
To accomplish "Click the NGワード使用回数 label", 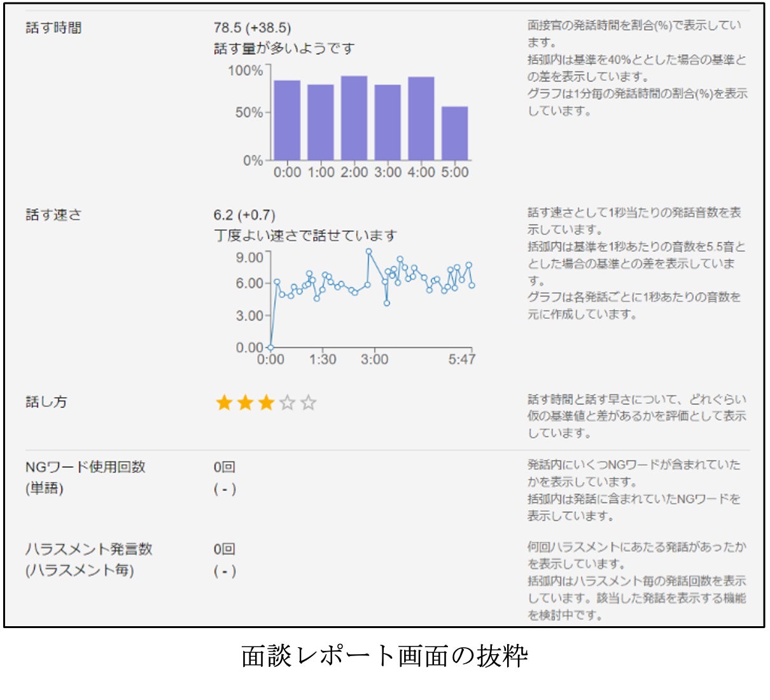I will tap(85, 467).
